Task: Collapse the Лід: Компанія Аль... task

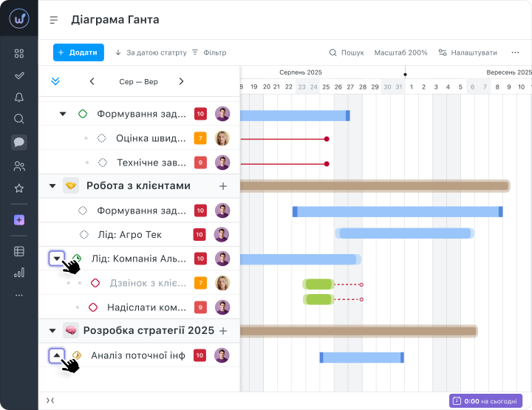Action: 57,259
